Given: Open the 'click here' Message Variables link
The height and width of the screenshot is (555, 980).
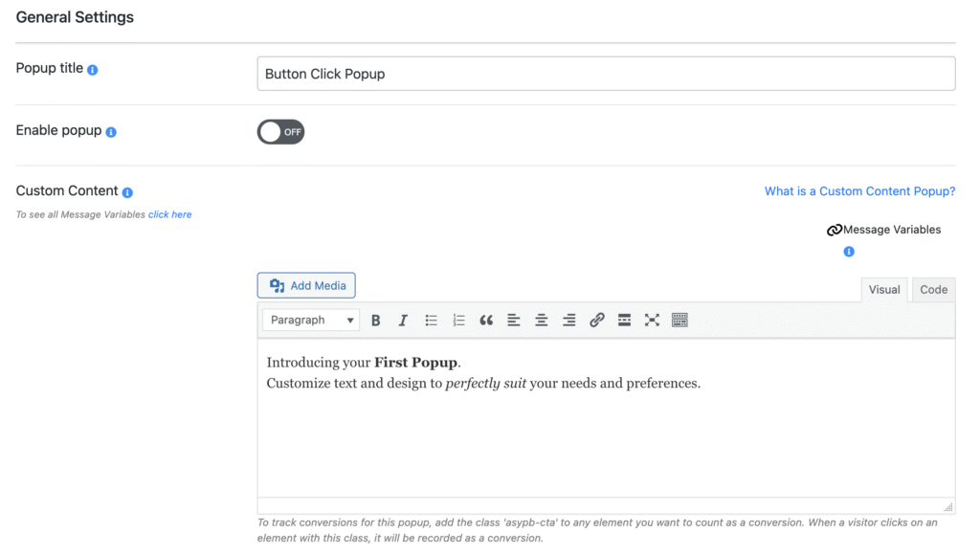Looking at the screenshot, I should pyautogui.click(x=170, y=214).
